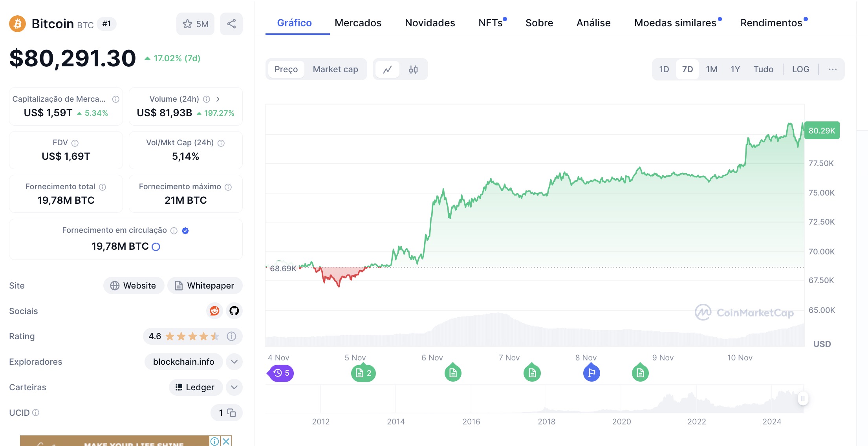
Task: Click the 17.02% (7d) price change
Action: [172, 58]
